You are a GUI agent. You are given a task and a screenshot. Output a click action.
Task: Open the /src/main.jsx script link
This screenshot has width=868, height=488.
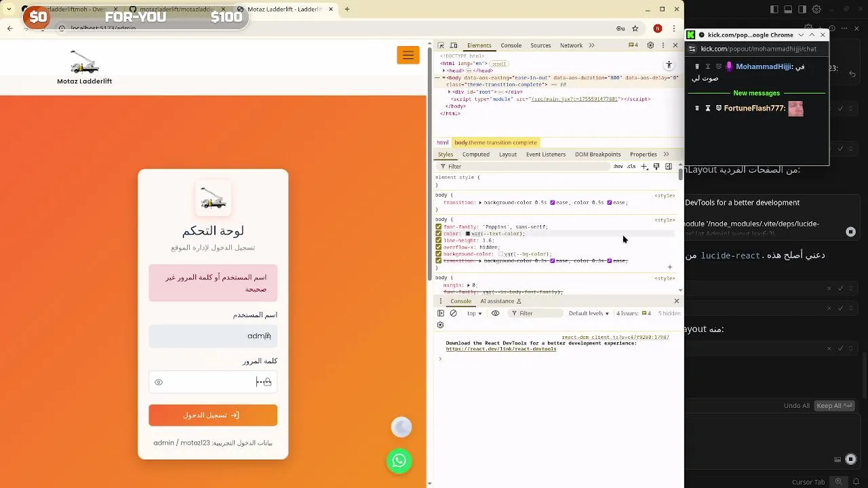pyautogui.click(x=574, y=99)
